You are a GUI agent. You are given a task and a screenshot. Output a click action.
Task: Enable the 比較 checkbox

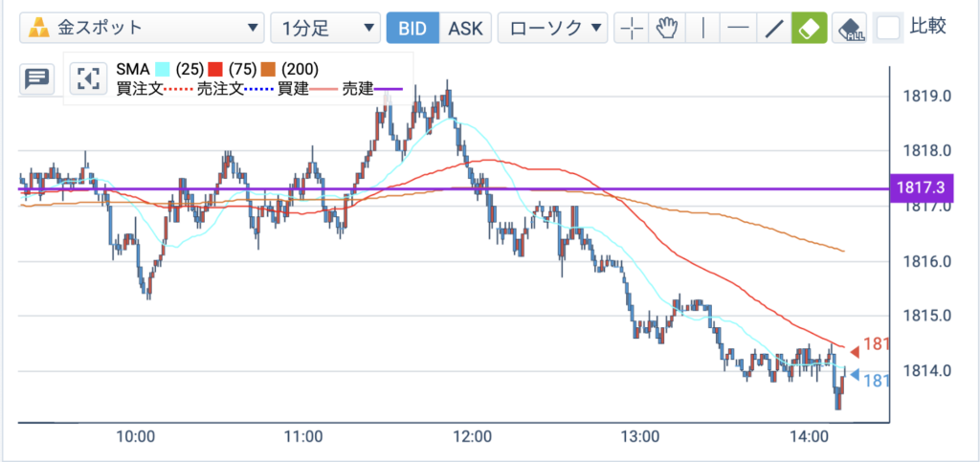pyautogui.click(x=888, y=28)
